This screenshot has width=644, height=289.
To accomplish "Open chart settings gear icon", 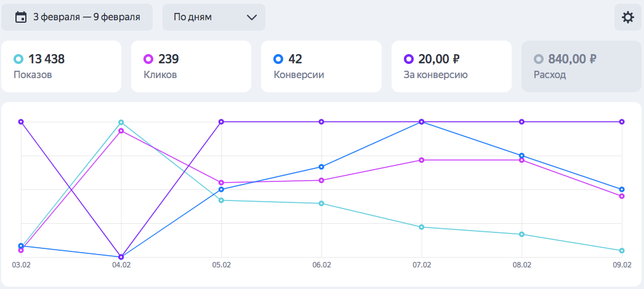I will coord(628,17).
